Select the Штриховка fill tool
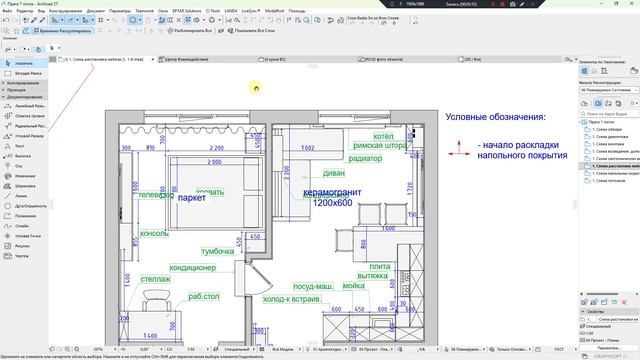 24,186
